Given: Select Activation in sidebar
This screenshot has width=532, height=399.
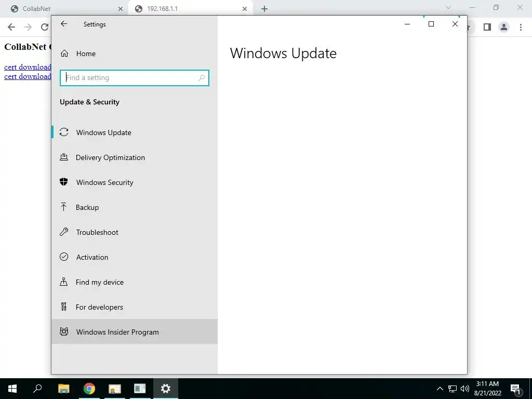Looking at the screenshot, I should (135, 257).
